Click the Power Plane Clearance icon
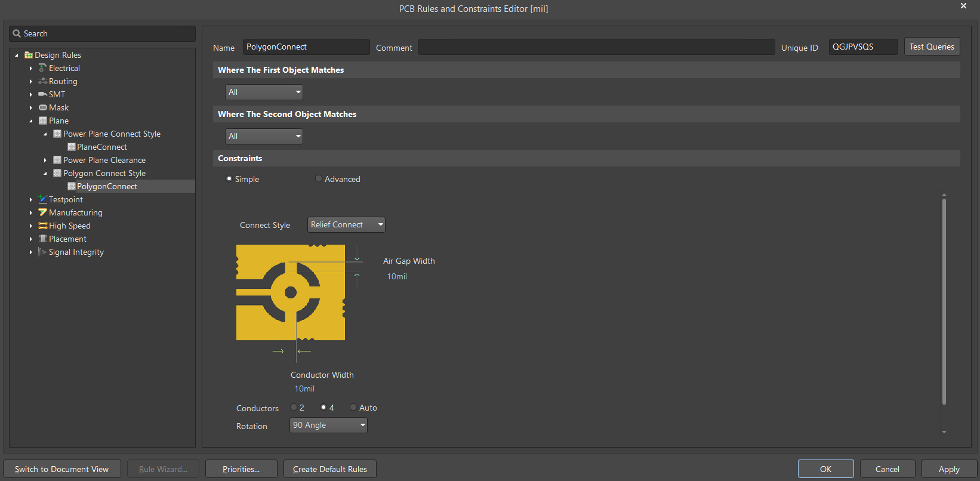The height and width of the screenshot is (481, 980). (x=57, y=160)
